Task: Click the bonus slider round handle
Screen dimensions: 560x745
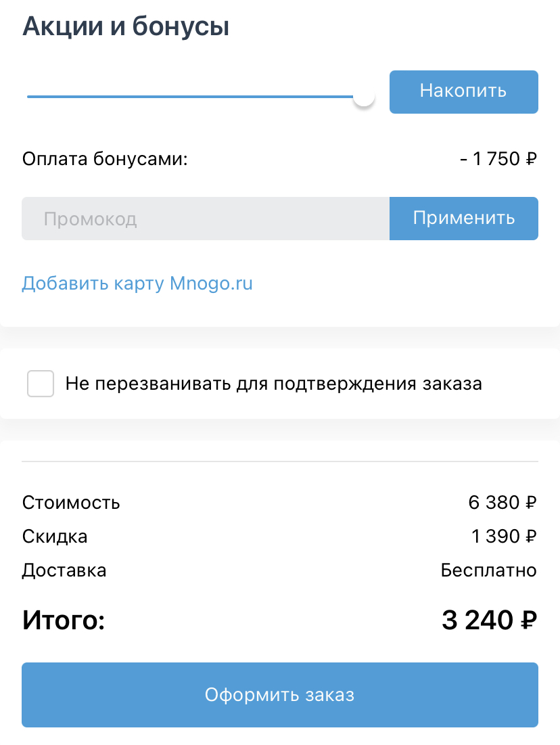Action: click(364, 97)
